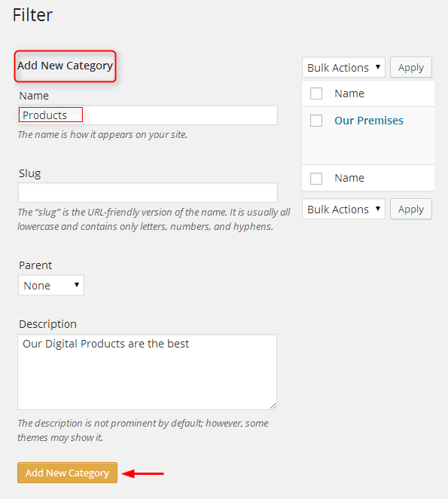Open the Parent dropdown set to None
Viewport: 448px width, 499px height.
pyautogui.click(x=51, y=285)
